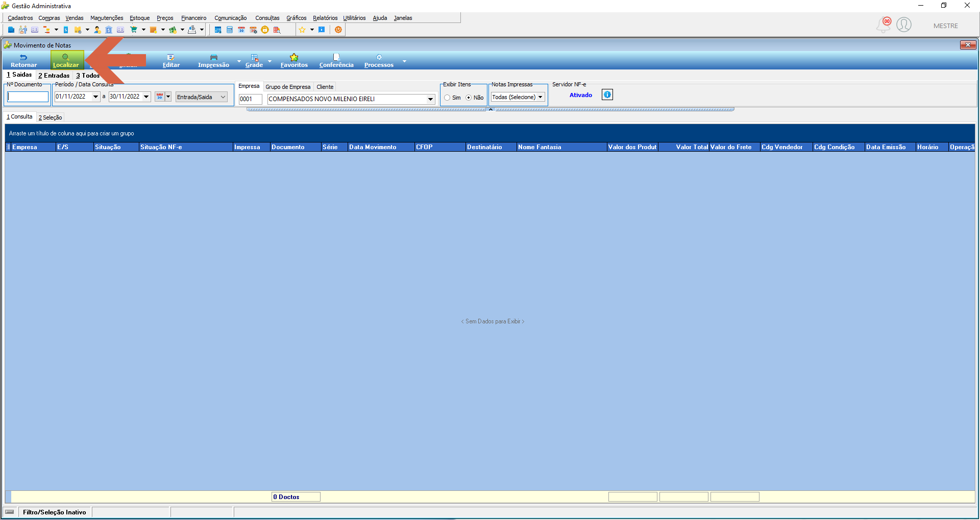Select the Não radio for Exibir Itens
Viewport: 980px width, 520px height.
pos(469,98)
